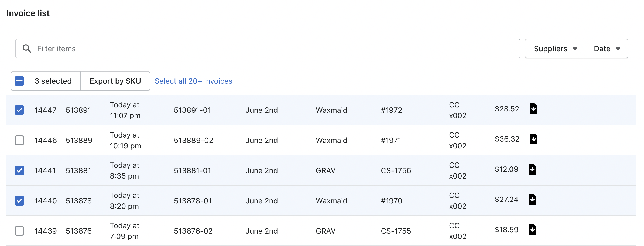Download invoice 14447 file
Screen dimensions: 644x246
pyautogui.click(x=533, y=109)
